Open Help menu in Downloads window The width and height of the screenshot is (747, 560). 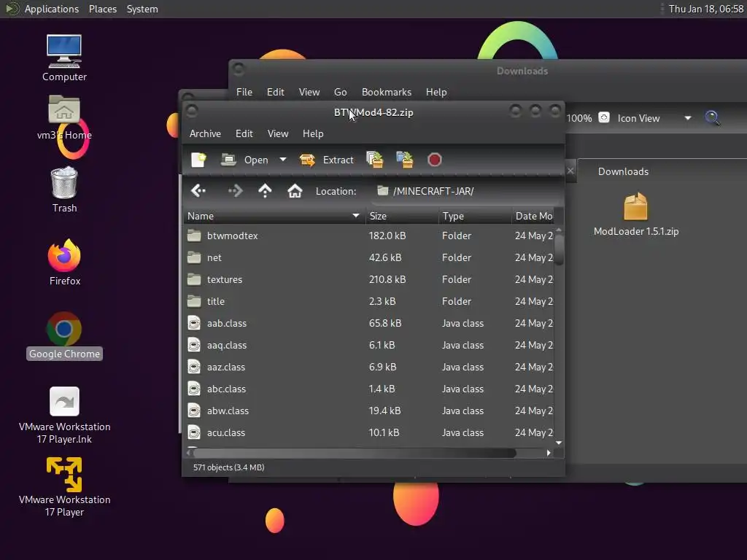pyautogui.click(x=436, y=92)
